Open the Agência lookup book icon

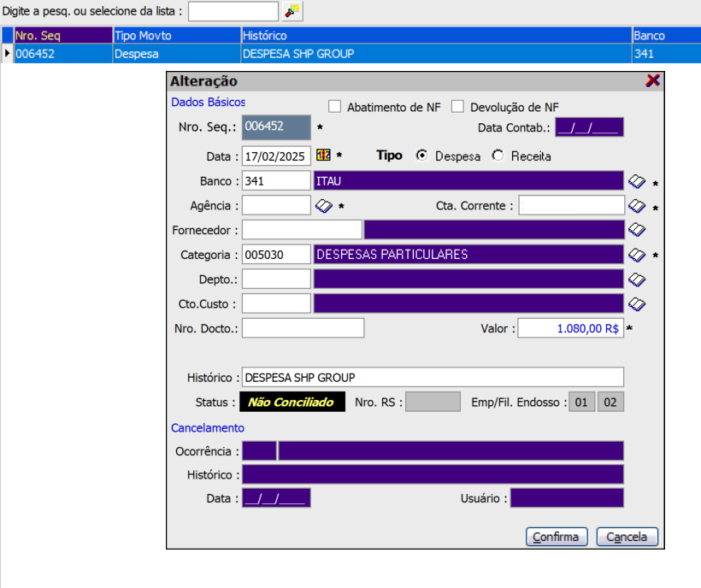(323, 206)
